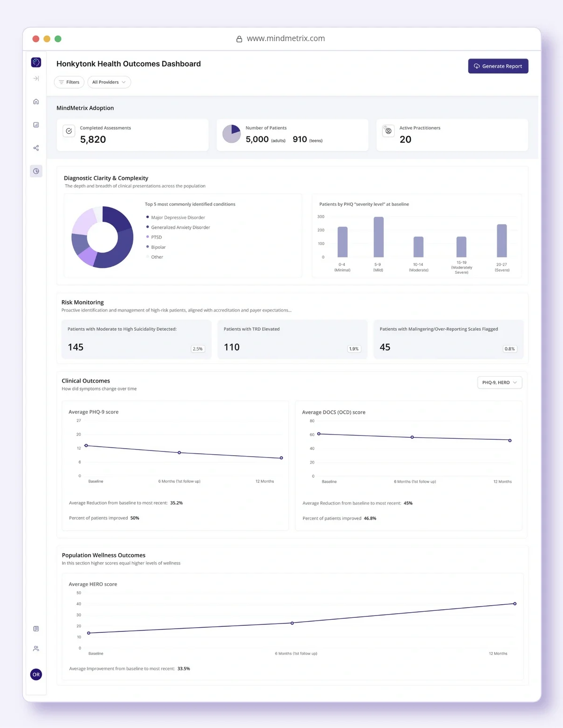The height and width of the screenshot is (728, 563).
Task: Click the Active Practitioners person icon
Action: coord(388,131)
